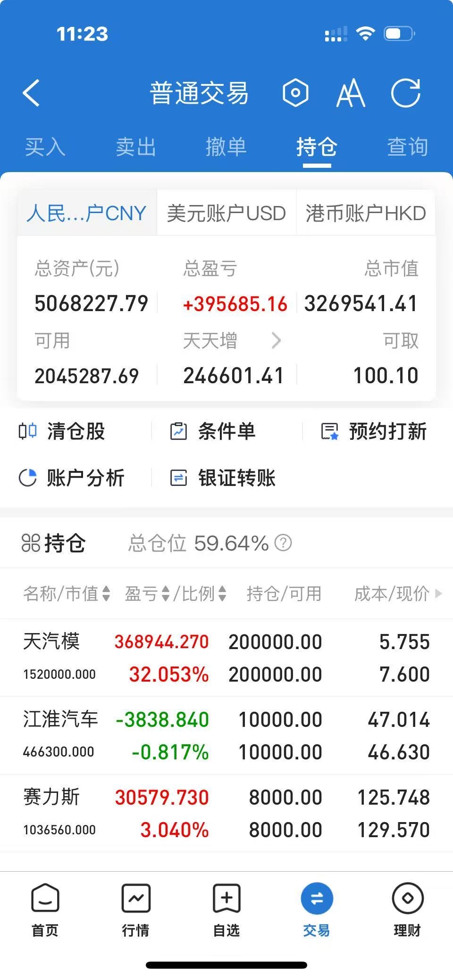Tap the cellular signal bars
The width and height of the screenshot is (453, 980).
tap(336, 33)
